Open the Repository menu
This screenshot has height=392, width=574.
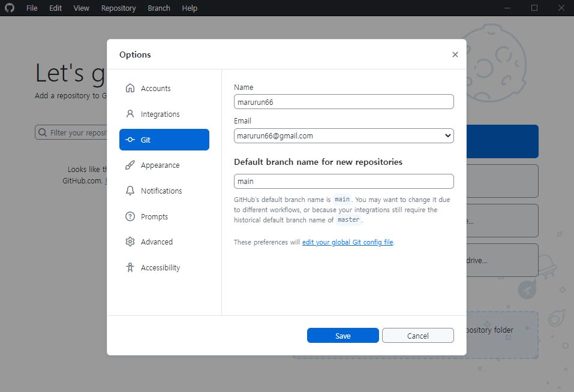pyautogui.click(x=119, y=8)
